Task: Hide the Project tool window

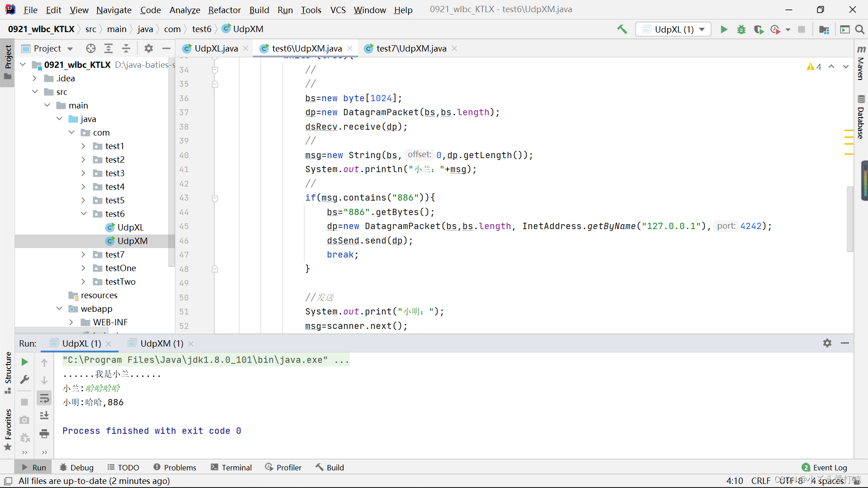Action: [x=166, y=48]
